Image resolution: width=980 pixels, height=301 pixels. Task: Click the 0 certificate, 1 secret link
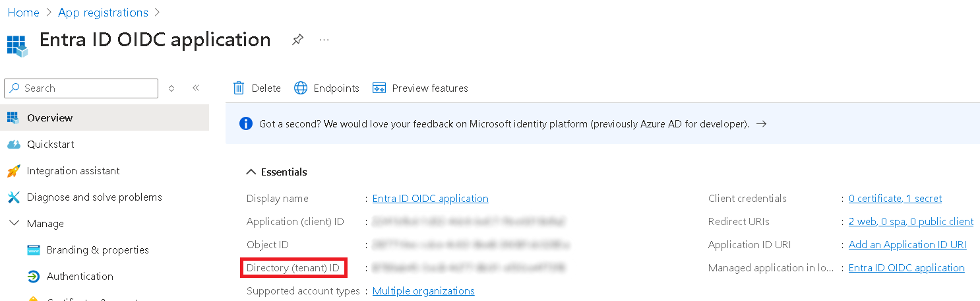895,199
